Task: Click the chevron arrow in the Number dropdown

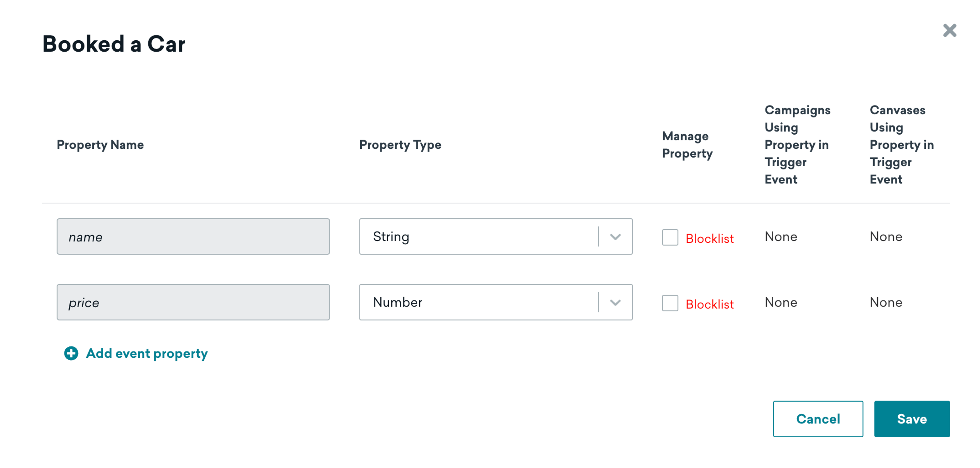Action: pyautogui.click(x=615, y=302)
